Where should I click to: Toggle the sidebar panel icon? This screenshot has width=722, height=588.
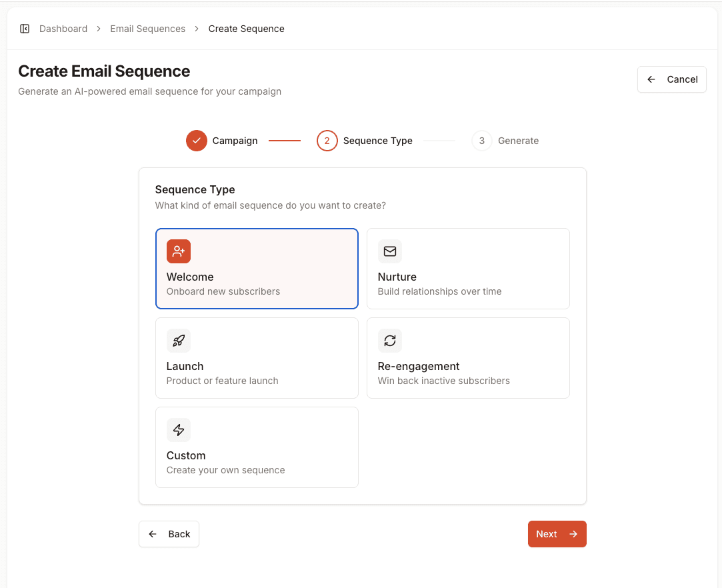(25, 29)
